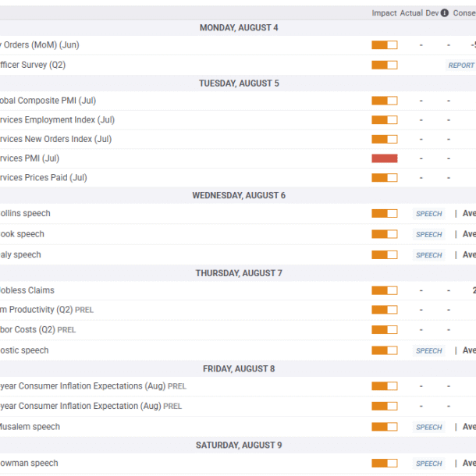Select Productivity (Q2) PREL event

(47, 310)
